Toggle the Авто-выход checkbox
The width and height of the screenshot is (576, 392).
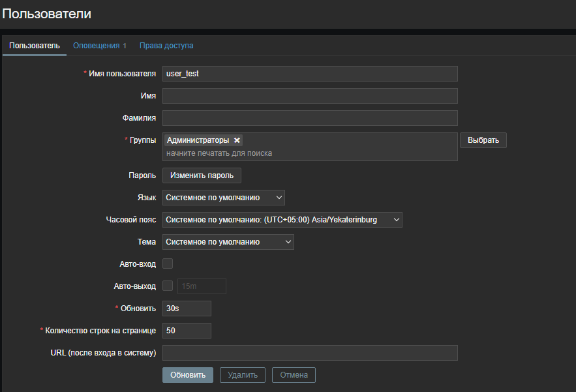[x=168, y=286]
